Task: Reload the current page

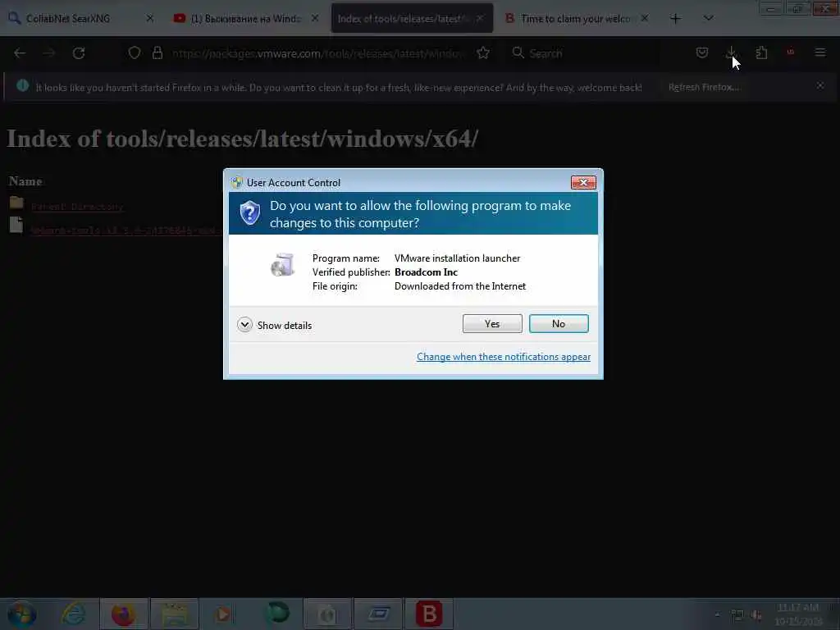Action: click(79, 53)
